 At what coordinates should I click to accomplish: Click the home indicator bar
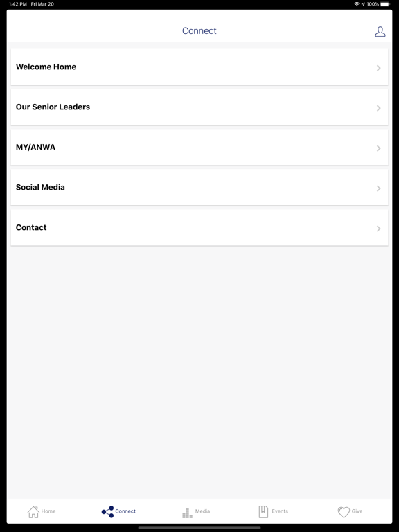199,528
